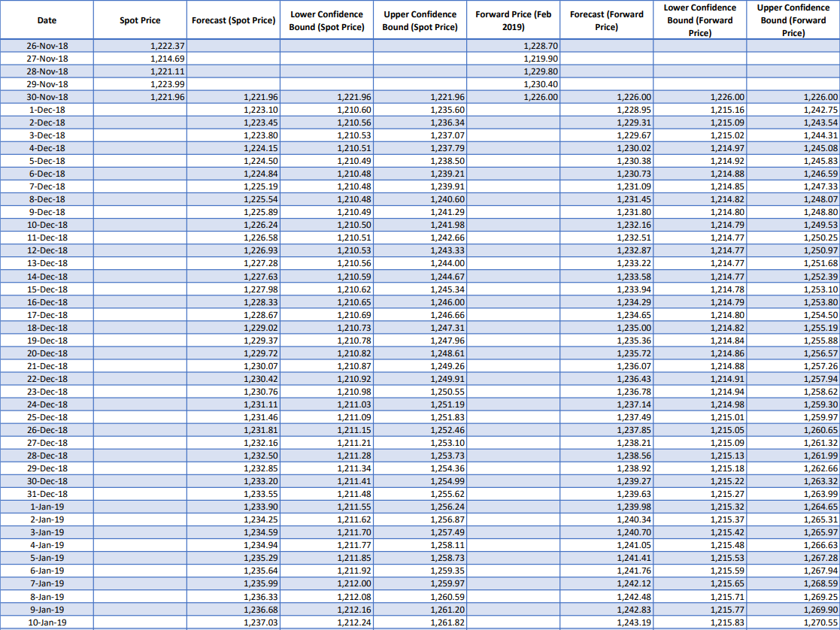Click the 26-Nov-18 date cell

point(47,46)
